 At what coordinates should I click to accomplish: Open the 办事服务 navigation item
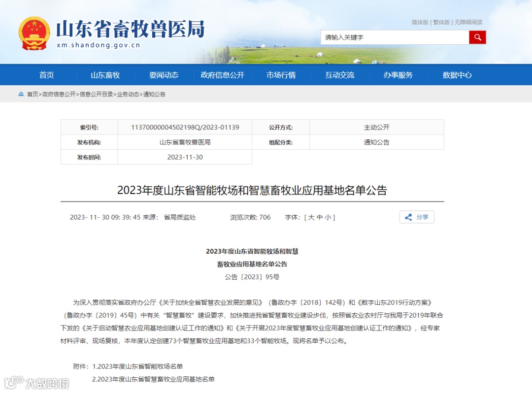398,75
